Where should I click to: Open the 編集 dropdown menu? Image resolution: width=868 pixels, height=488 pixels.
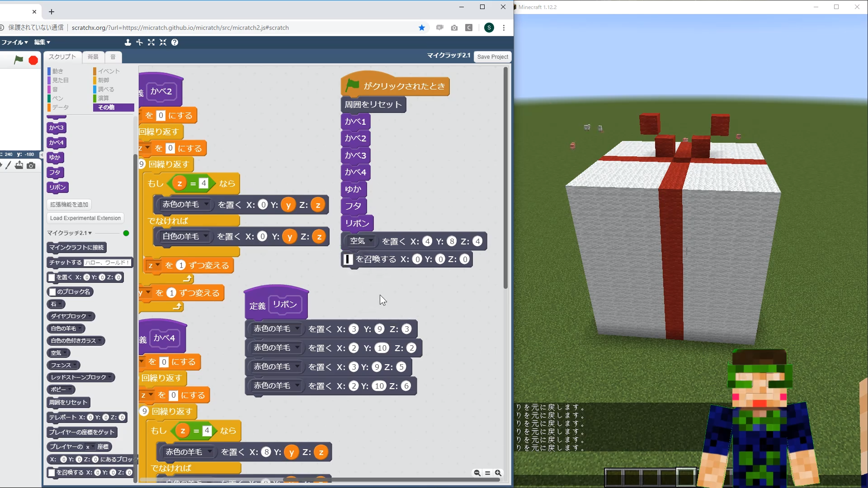(42, 42)
